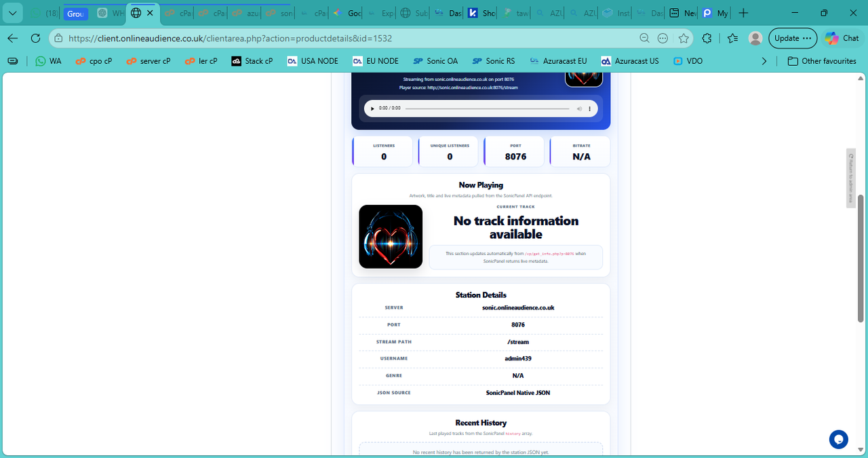Open the Sonic OA bookmark

click(435, 61)
